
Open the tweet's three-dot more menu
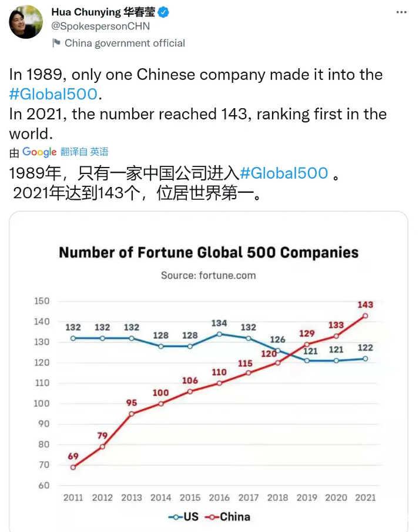pyautogui.click(x=401, y=12)
